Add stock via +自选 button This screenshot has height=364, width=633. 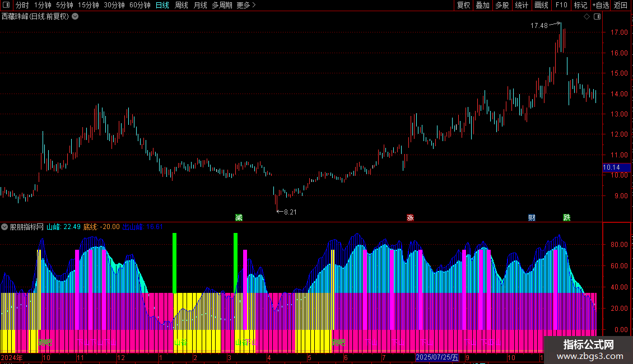tap(601, 5)
